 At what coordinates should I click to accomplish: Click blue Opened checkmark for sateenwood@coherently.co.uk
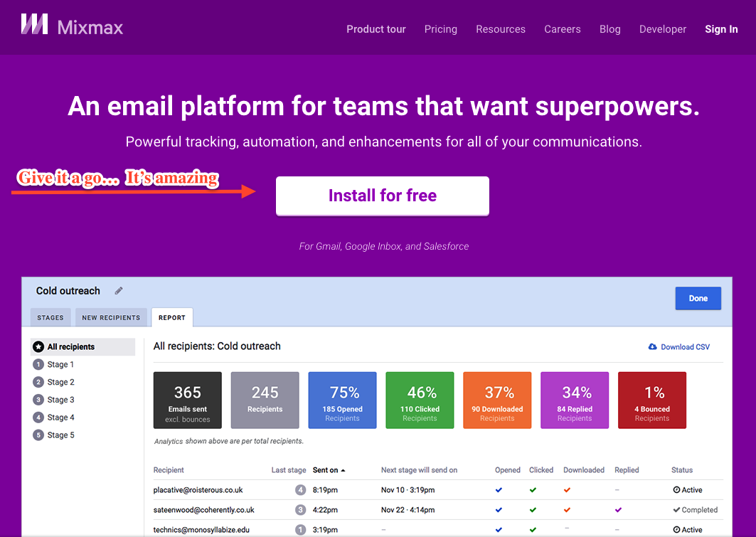pos(499,509)
